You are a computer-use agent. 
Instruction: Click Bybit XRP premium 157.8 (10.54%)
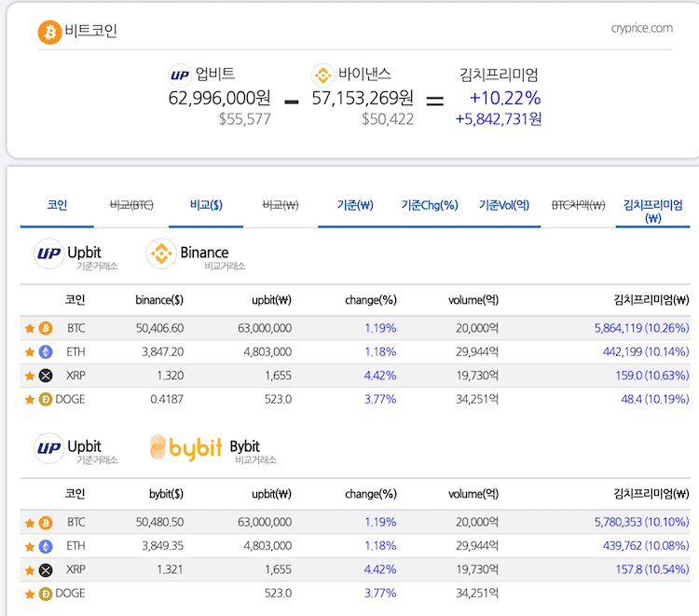click(x=652, y=569)
